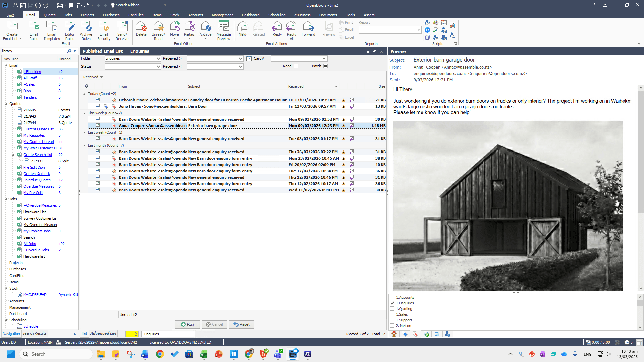Toggle the Batch checkbox
This screenshot has width=644, height=362.
325,66
